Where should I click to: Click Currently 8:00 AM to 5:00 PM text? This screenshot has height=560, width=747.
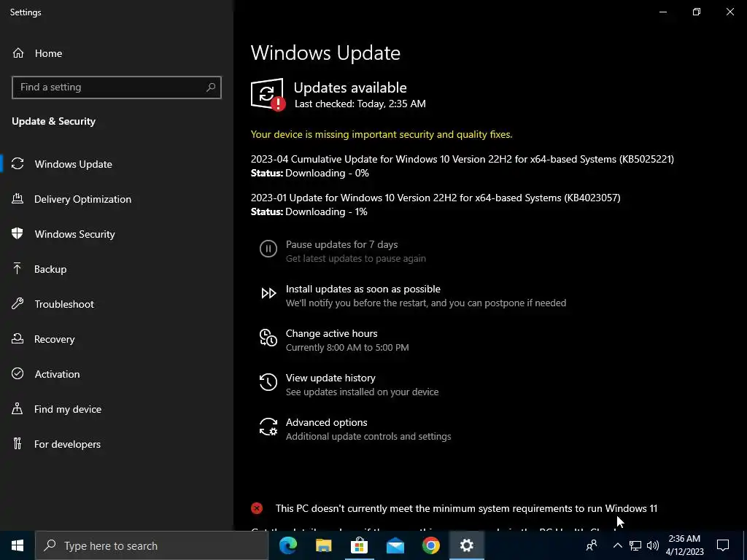(x=347, y=348)
